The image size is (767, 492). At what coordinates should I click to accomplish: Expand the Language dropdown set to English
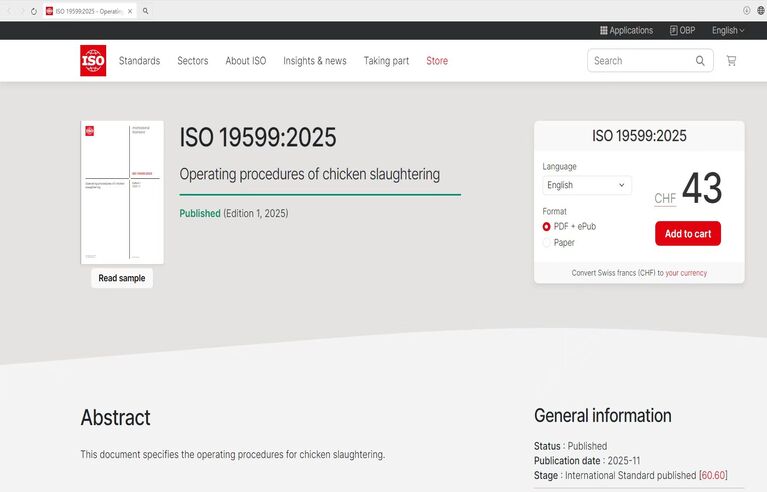pos(587,185)
